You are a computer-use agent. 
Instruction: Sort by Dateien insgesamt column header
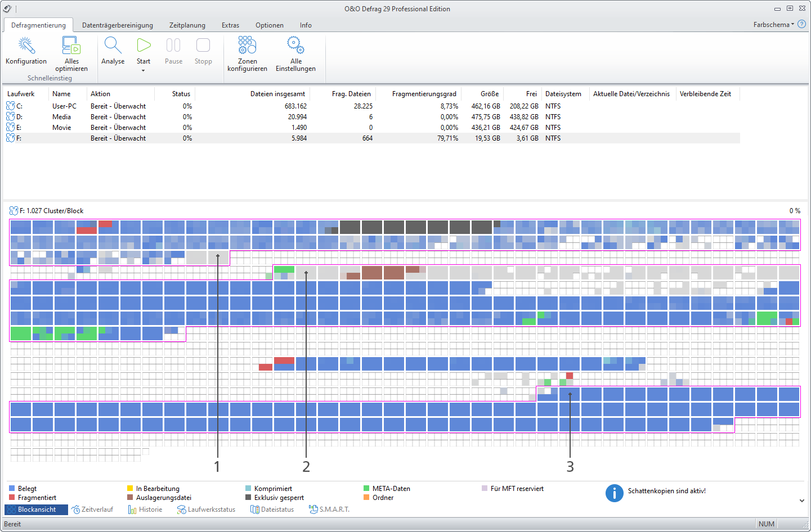point(278,94)
